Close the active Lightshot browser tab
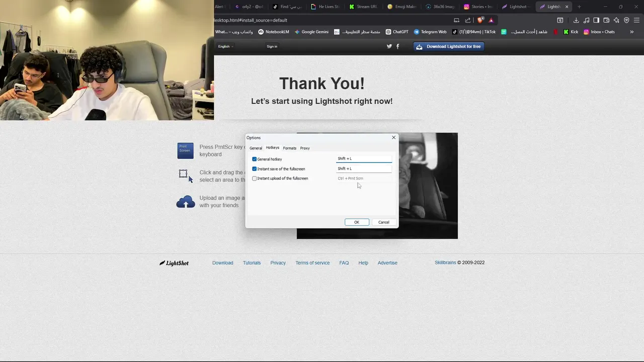This screenshot has width=644, height=362. [567, 7]
